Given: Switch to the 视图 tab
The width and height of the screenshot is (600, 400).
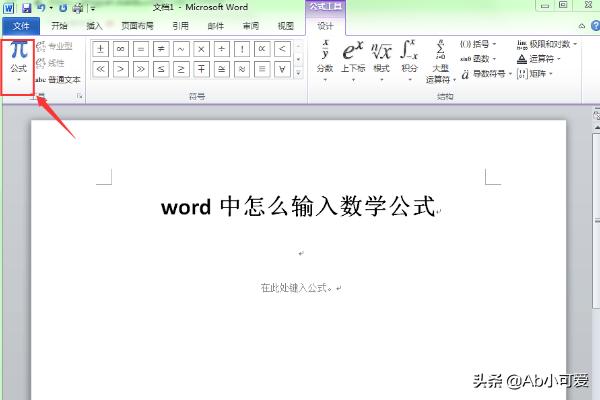Looking at the screenshot, I should tap(285, 26).
